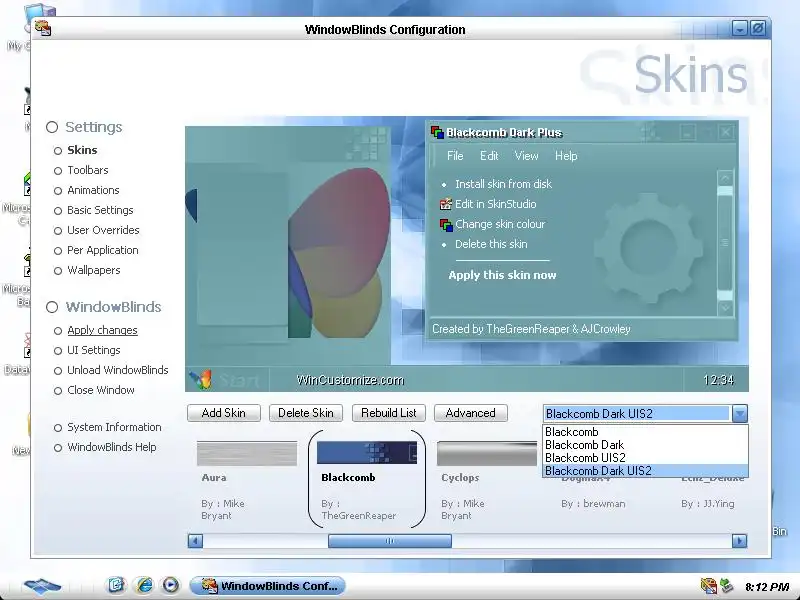Choose Blackcomb Dark UIS2 in the dropdown list

[645, 471]
